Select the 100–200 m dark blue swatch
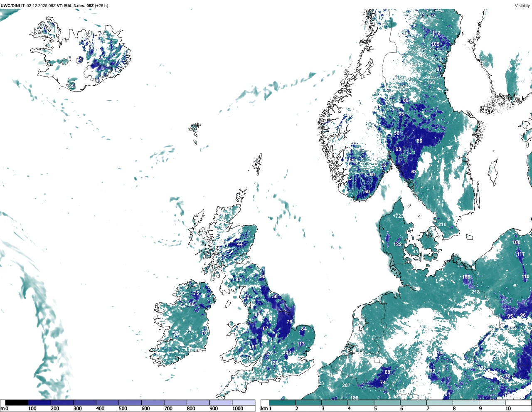Image resolution: width=532 pixels, height=412 pixels. click(x=39, y=402)
